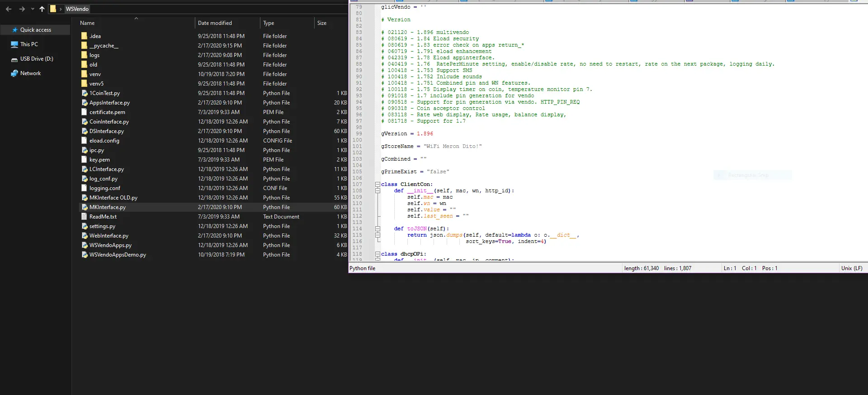868x395 pixels.
Task: Select ReadMe.txt file icon
Action: [84, 216]
